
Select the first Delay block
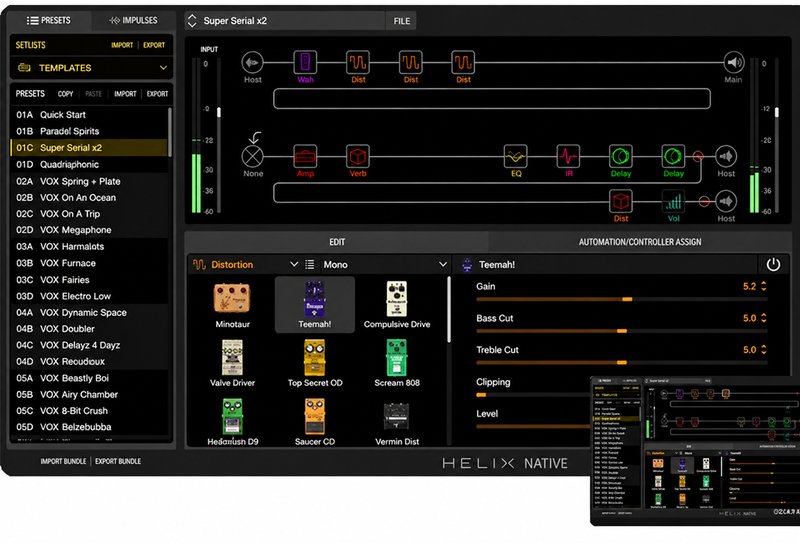[621, 156]
